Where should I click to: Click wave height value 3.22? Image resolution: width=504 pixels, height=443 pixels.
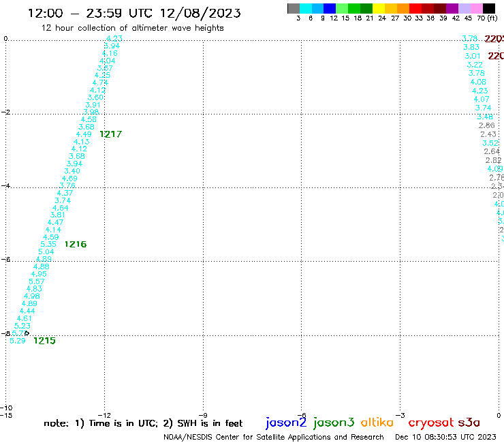pos(475,65)
